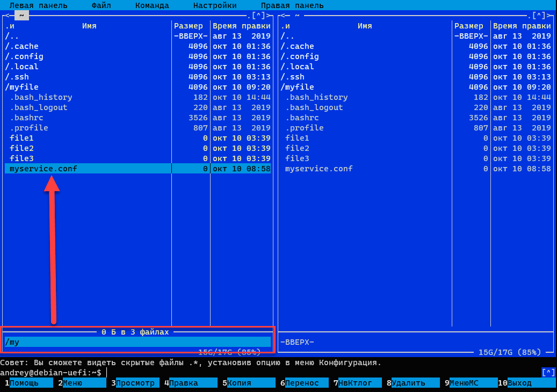Open the Настройки menu

point(215,5)
